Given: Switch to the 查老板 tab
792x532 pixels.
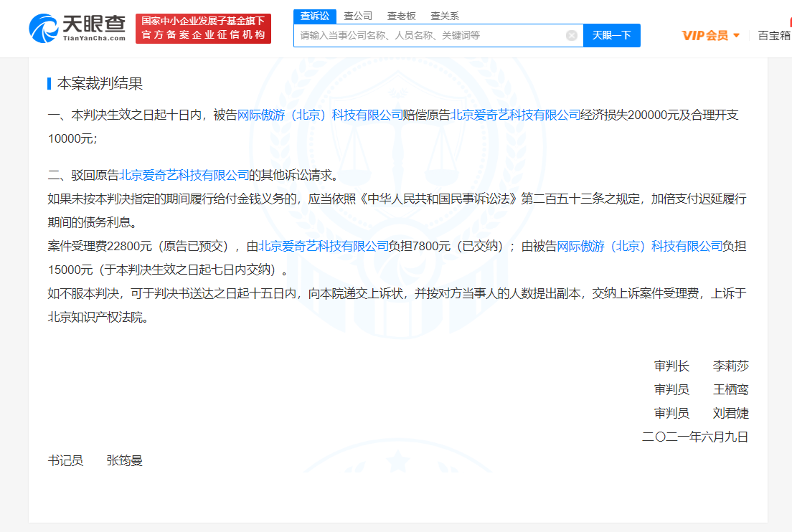Looking at the screenshot, I should pos(401,16).
